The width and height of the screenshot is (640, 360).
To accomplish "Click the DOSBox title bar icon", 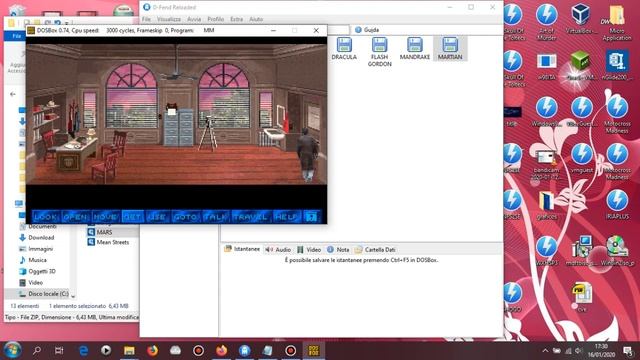I will [x=31, y=30].
